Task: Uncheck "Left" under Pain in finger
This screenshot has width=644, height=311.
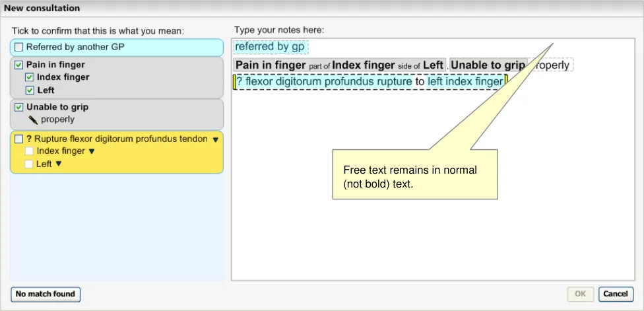Action: pyautogui.click(x=30, y=90)
